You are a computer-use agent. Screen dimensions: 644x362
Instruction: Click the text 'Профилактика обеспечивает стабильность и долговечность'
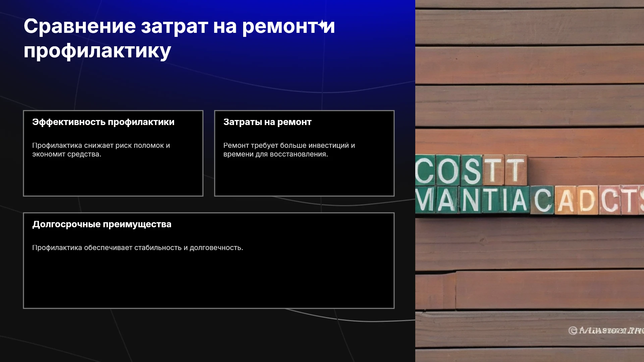tap(137, 248)
